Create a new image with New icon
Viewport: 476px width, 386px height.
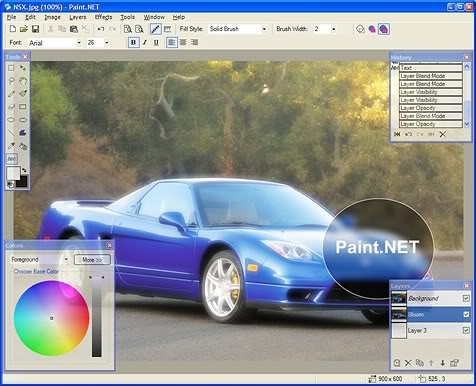point(13,29)
